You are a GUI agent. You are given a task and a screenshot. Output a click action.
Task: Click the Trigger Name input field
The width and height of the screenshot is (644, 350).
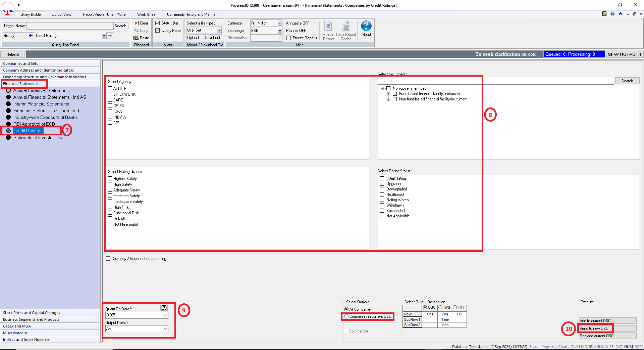(70, 26)
